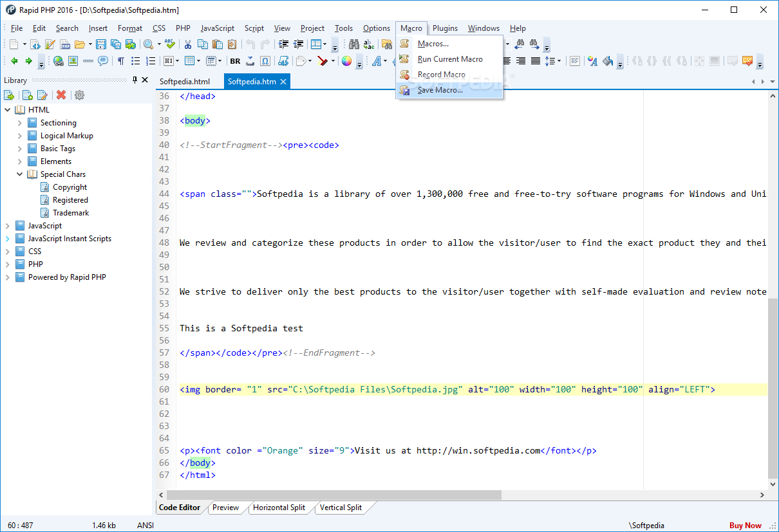This screenshot has height=532, width=779.
Task: Open the Plugins menu
Action: (445, 28)
